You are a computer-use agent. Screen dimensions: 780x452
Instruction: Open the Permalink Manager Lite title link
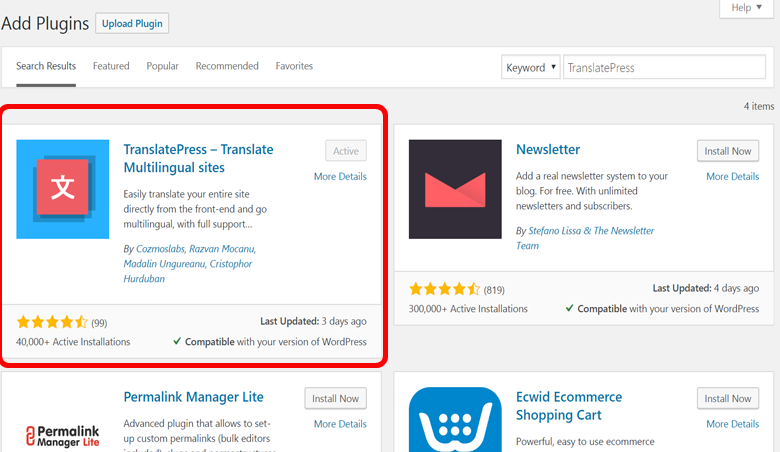194,397
